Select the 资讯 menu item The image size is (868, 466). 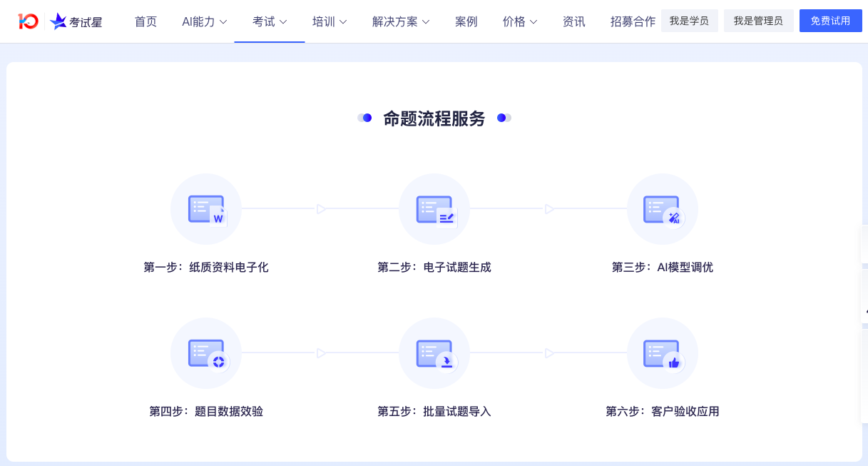(x=573, y=21)
